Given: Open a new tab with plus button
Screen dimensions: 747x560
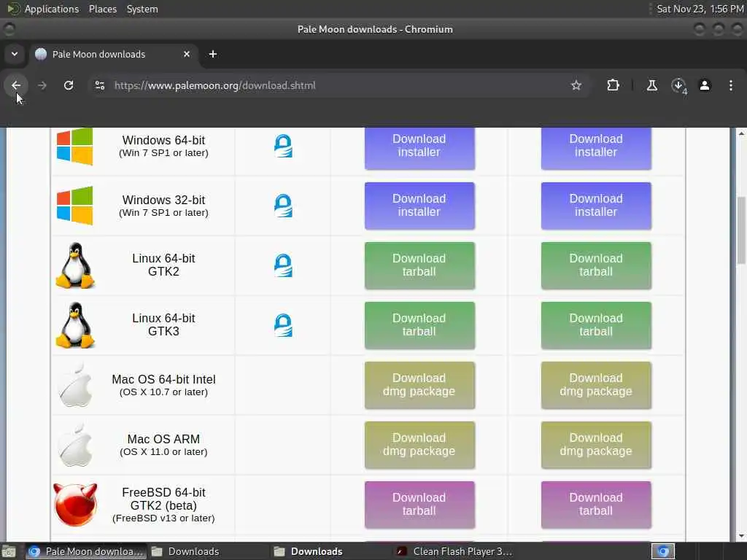Looking at the screenshot, I should pyautogui.click(x=213, y=54).
